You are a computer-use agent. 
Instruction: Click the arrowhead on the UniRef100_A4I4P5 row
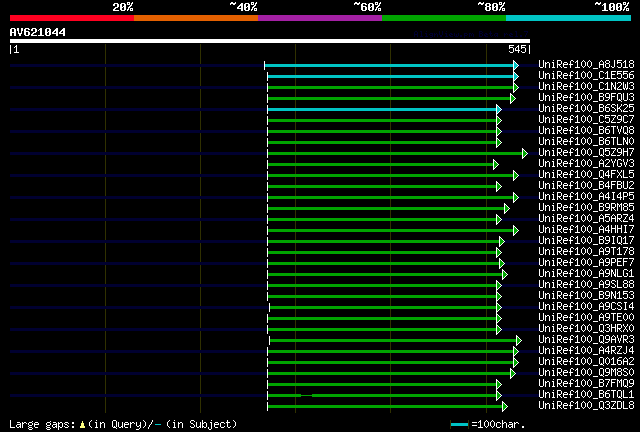[516, 198]
